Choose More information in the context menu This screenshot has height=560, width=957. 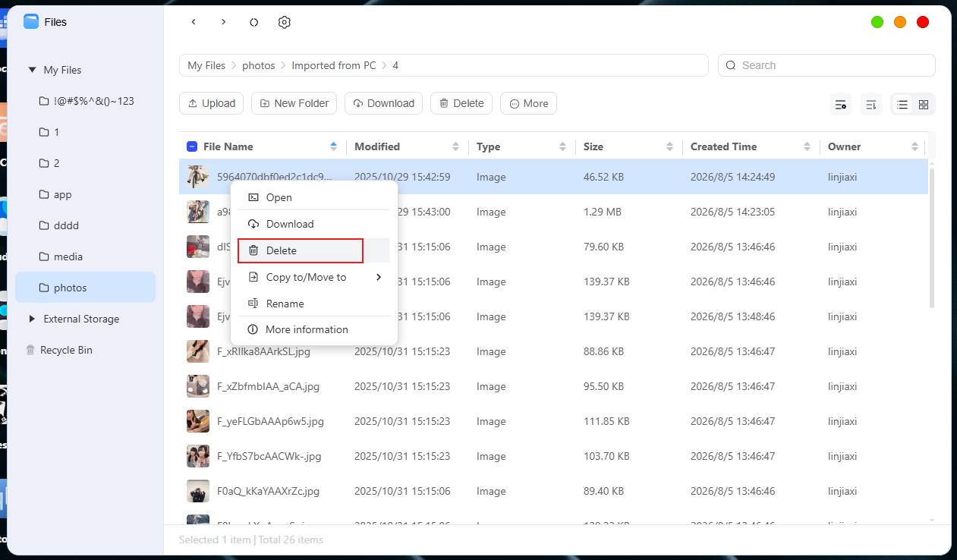pos(314,329)
